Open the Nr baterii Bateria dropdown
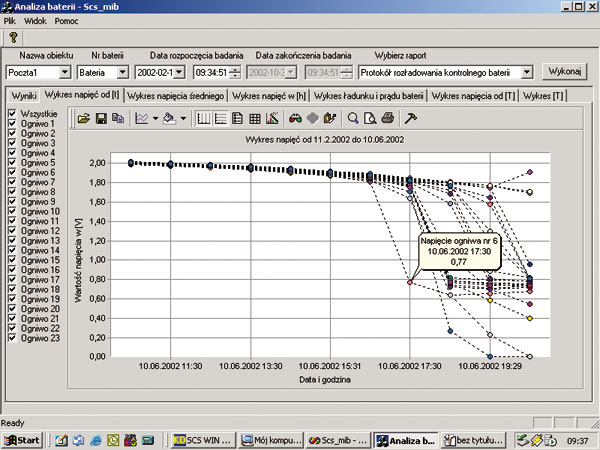600x450 pixels. [122, 72]
